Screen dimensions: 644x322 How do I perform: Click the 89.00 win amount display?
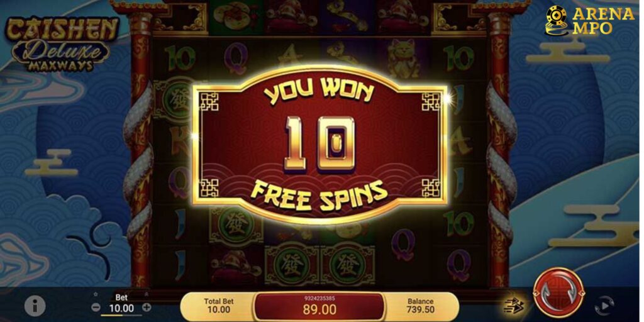pos(319,309)
